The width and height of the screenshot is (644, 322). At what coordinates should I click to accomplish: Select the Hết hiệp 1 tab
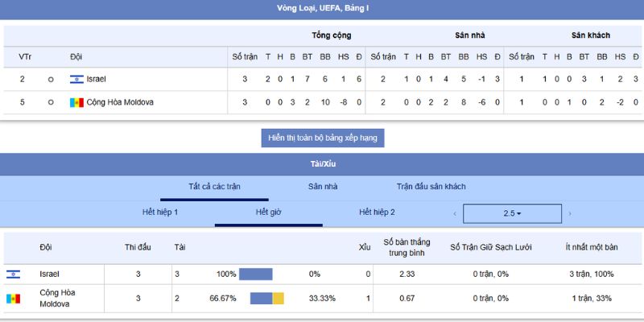pos(160,213)
